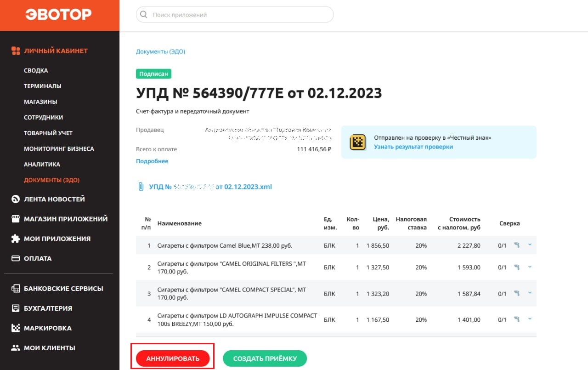
Task: Click scanner icon in CAMEL ORIGINAL FILTERS row
Action: (517, 267)
